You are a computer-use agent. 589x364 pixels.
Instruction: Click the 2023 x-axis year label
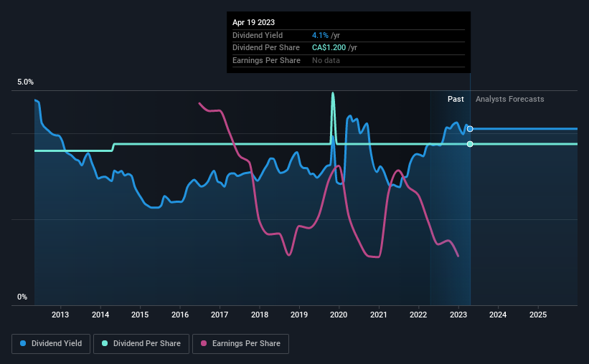click(458, 315)
